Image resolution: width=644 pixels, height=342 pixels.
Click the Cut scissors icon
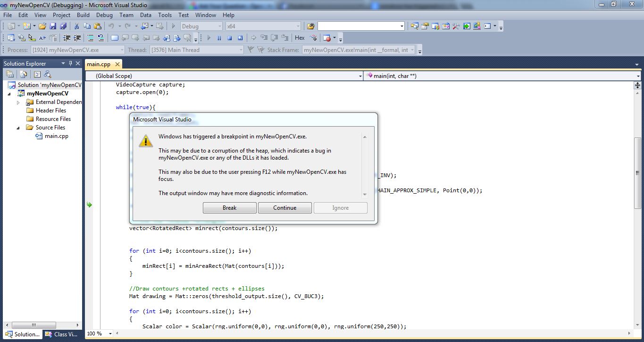click(x=77, y=26)
